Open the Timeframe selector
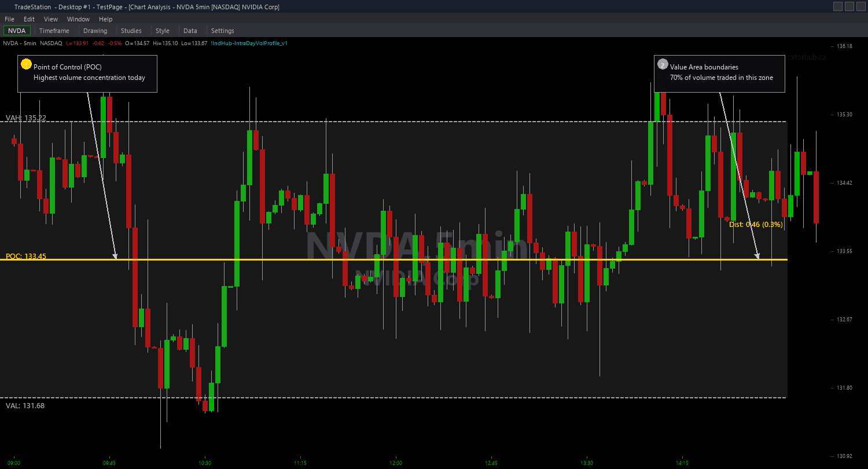Viewport: 868px width, 469px height. (54, 31)
